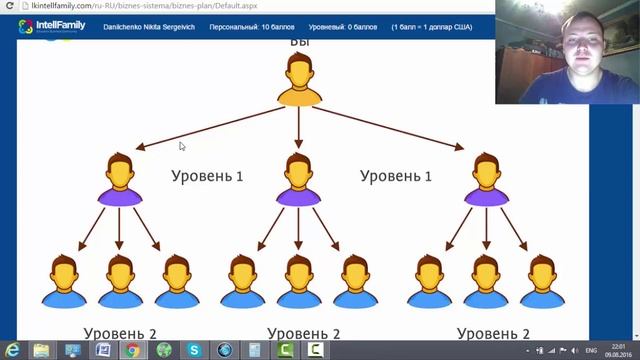Click the second blue person in left Level 2 group
The width and height of the screenshot is (640, 360).
pos(120,281)
